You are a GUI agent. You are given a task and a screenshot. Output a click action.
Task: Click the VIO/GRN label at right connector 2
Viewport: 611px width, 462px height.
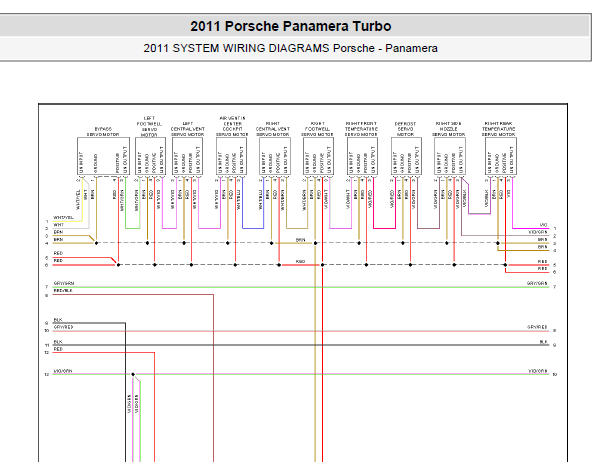[x=538, y=232]
